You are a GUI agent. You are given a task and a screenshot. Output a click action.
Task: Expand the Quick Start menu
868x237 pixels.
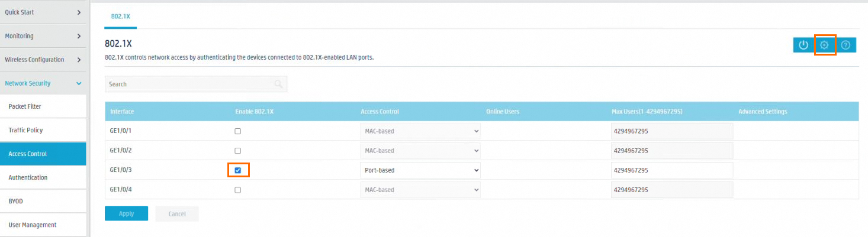point(43,12)
